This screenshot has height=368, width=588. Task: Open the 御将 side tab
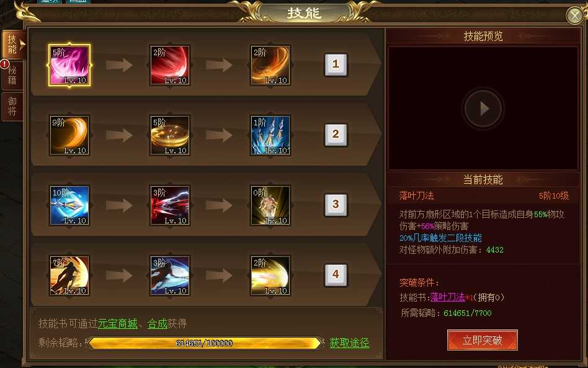(x=12, y=107)
